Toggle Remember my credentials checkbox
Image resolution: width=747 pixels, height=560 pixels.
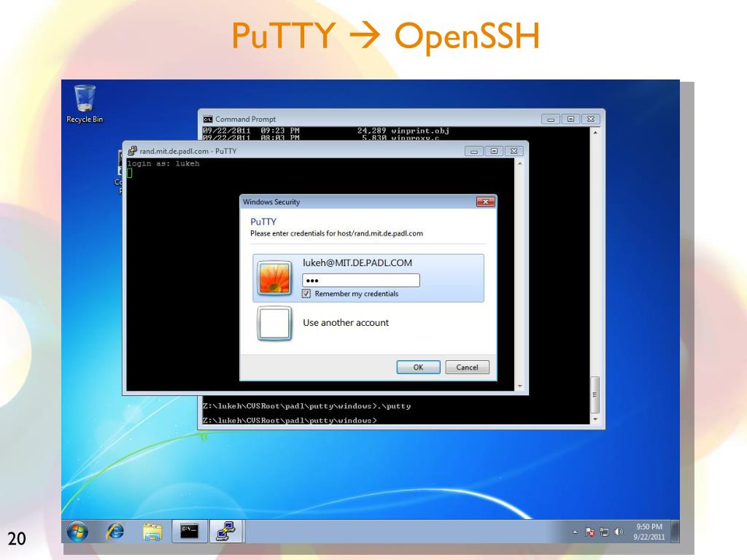pos(306,294)
